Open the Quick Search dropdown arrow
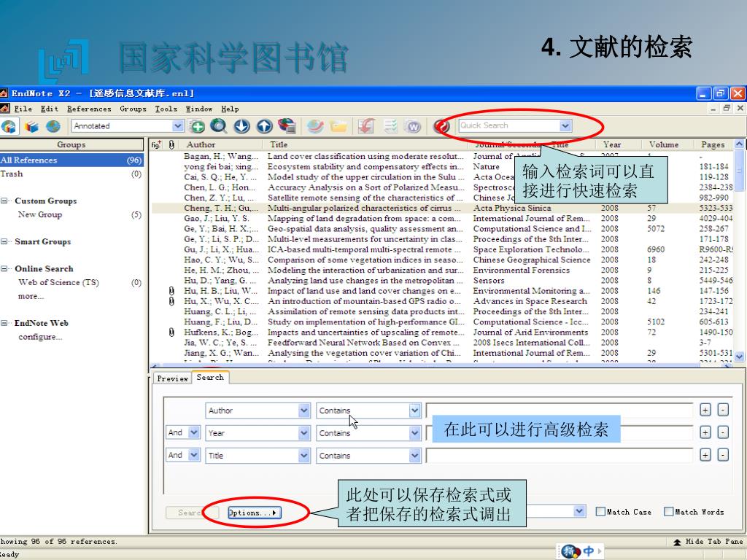Screen dimensions: 747x560 565,125
